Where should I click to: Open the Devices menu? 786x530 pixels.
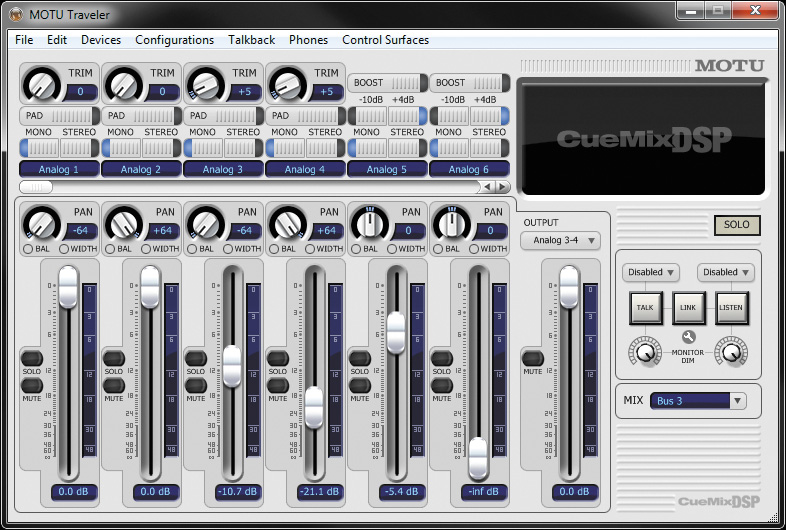click(x=101, y=40)
